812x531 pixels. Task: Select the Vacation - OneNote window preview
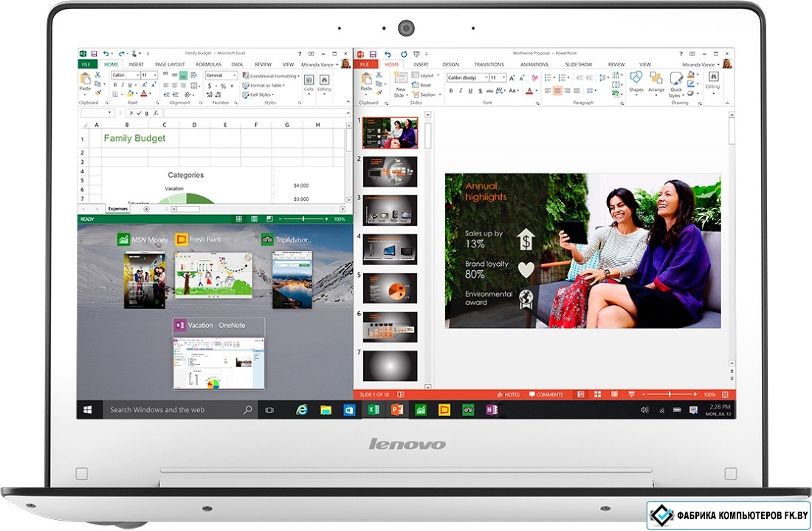[x=219, y=354]
